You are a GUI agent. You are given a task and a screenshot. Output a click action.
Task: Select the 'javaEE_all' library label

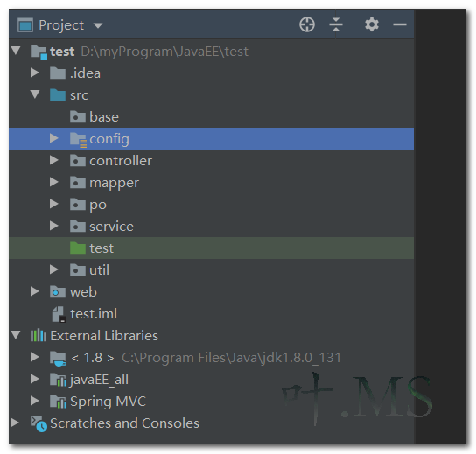[x=99, y=380]
